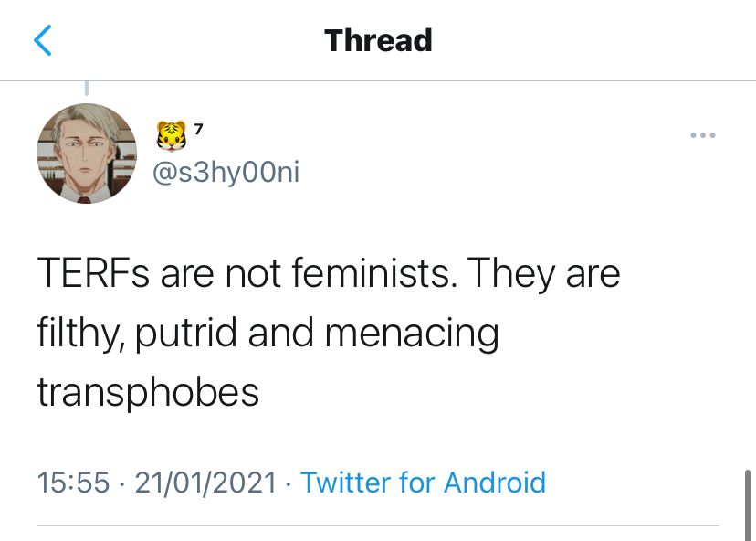Tap the Thread header title
The width and height of the screenshot is (756, 541).
coord(378,40)
